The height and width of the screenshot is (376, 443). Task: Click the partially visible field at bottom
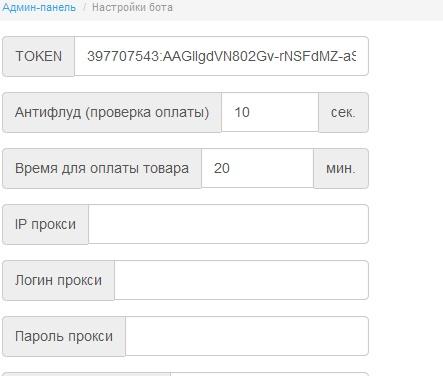point(269,374)
